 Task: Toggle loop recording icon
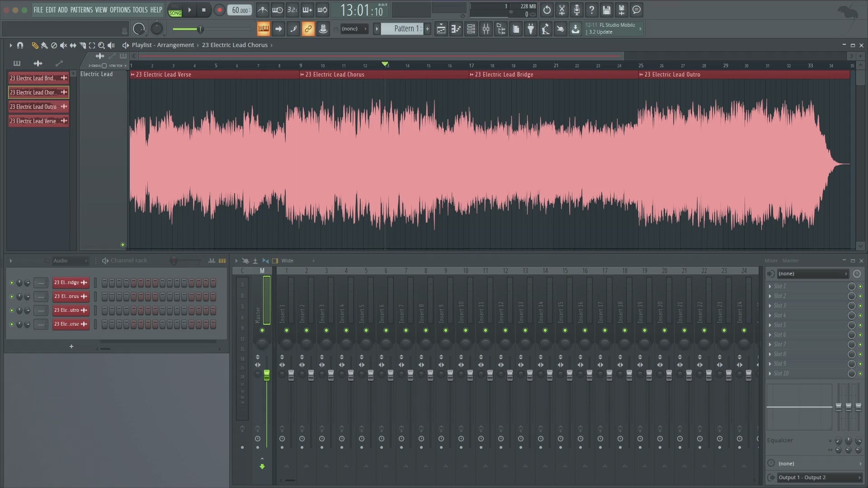click(322, 10)
